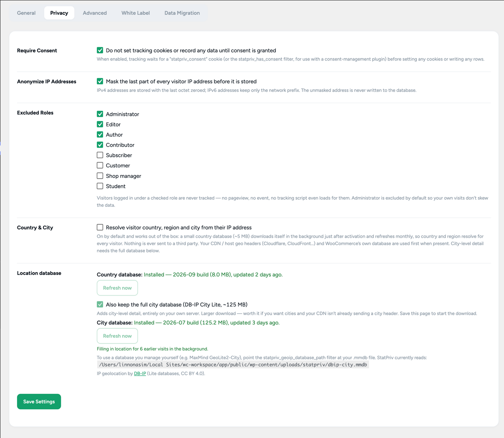Click Refresh now under City database
The height and width of the screenshot is (438, 504).
click(117, 336)
